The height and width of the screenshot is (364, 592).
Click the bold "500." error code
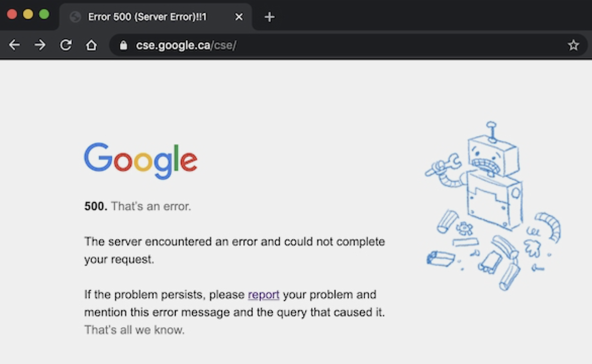click(95, 206)
